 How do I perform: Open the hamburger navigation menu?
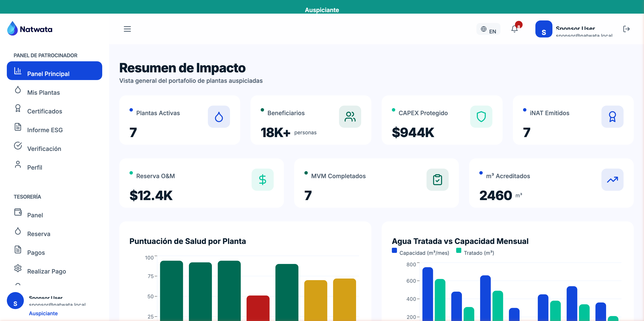[x=127, y=29]
